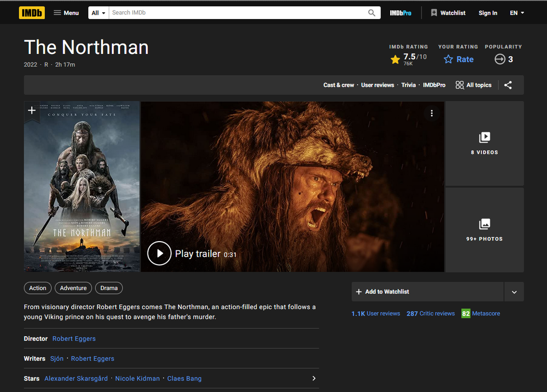Open the All search category dropdown
The image size is (547, 392).
(x=99, y=13)
